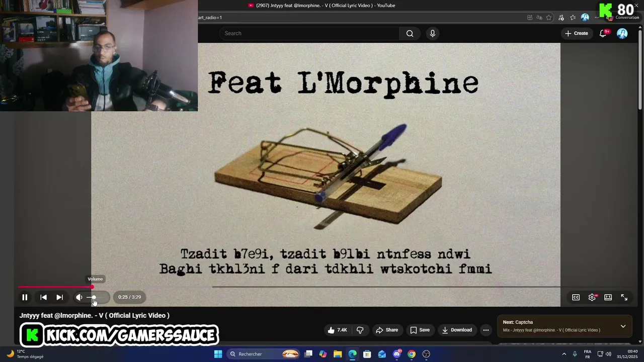Open the browser apps/split screen icon

(x=530, y=18)
